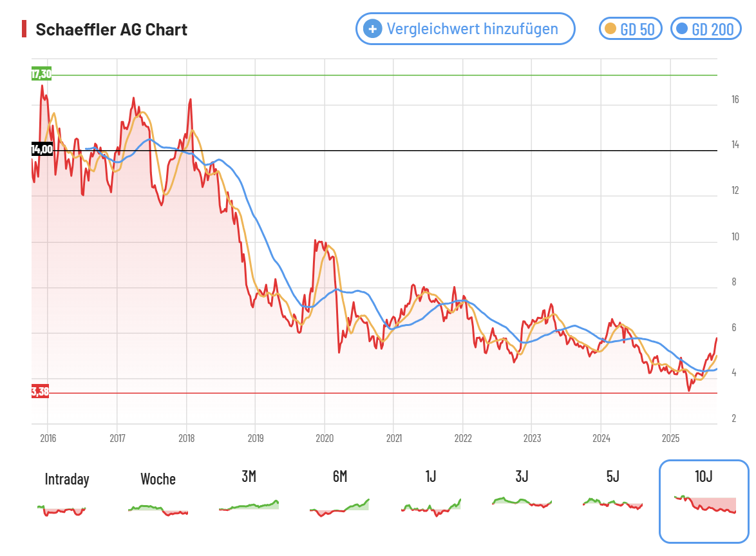Toggle the GD 200 moving average

tap(706, 29)
